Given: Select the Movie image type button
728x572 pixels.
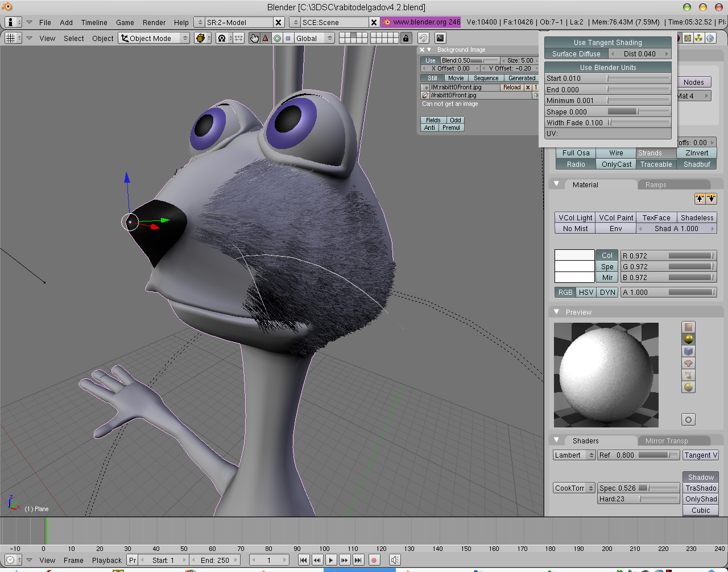Looking at the screenshot, I should coord(456,79).
